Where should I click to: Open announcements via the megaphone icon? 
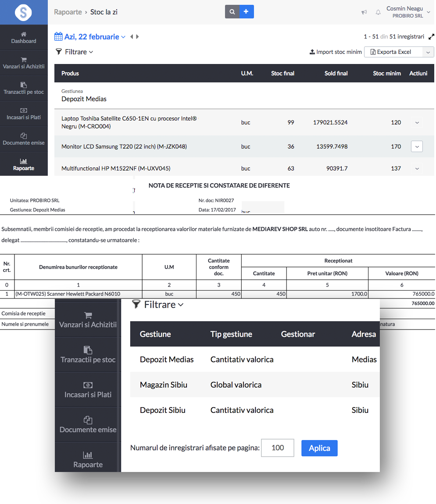coord(364,12)
